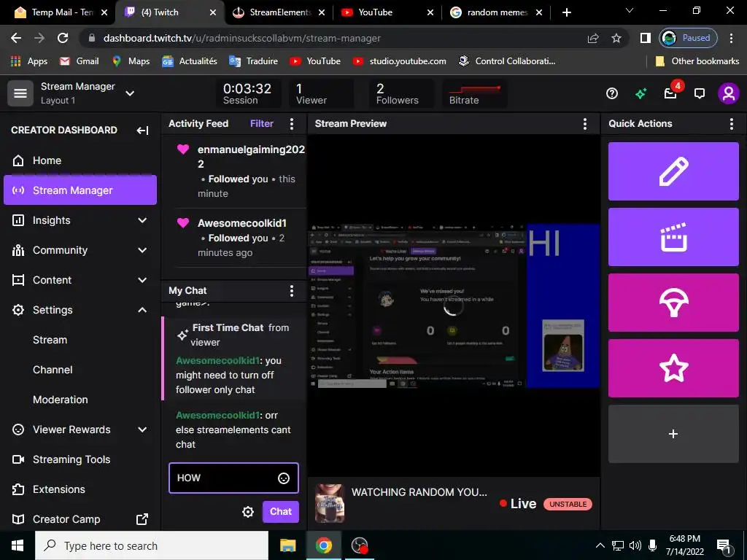Click the Session timer stat
Image resolution: width=747 pixels, height=560 pixels.
tap(247, 93)
